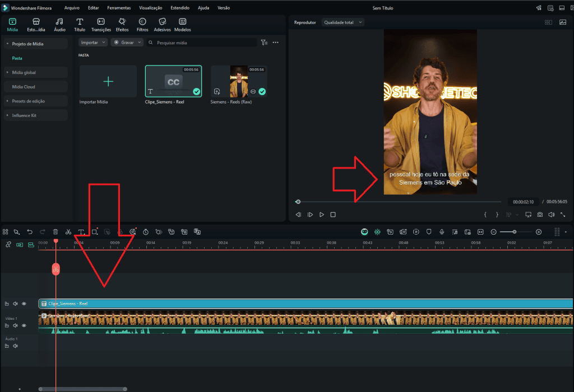Stop the preview playback

[333, 214]
